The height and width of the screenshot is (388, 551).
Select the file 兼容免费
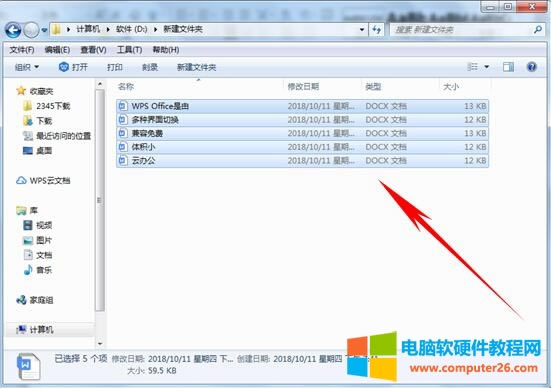(x=302, y=134)
